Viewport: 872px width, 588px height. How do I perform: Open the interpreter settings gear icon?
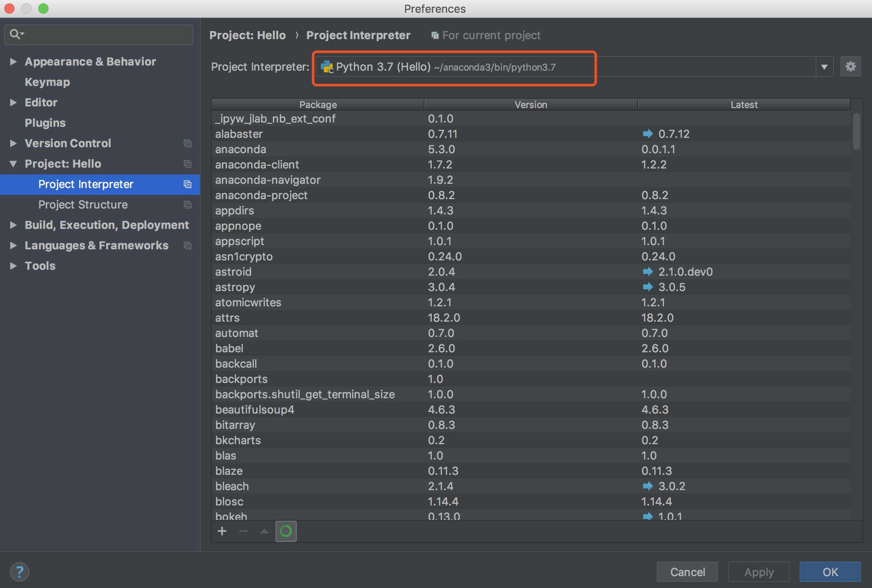[x=850, y=67]
